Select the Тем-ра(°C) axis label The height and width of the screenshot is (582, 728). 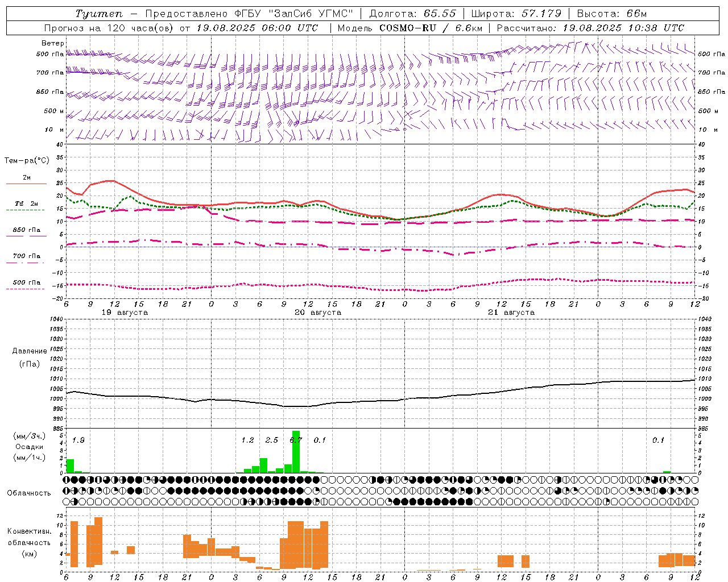27,161
